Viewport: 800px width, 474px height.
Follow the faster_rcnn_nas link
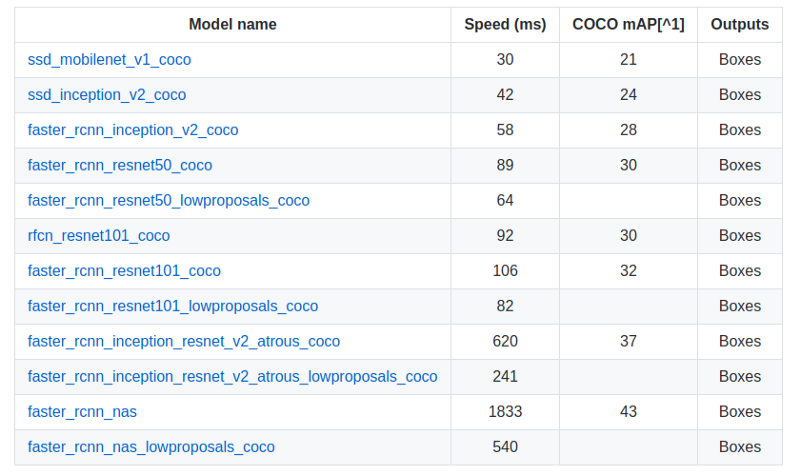click(x=82, y=412)
